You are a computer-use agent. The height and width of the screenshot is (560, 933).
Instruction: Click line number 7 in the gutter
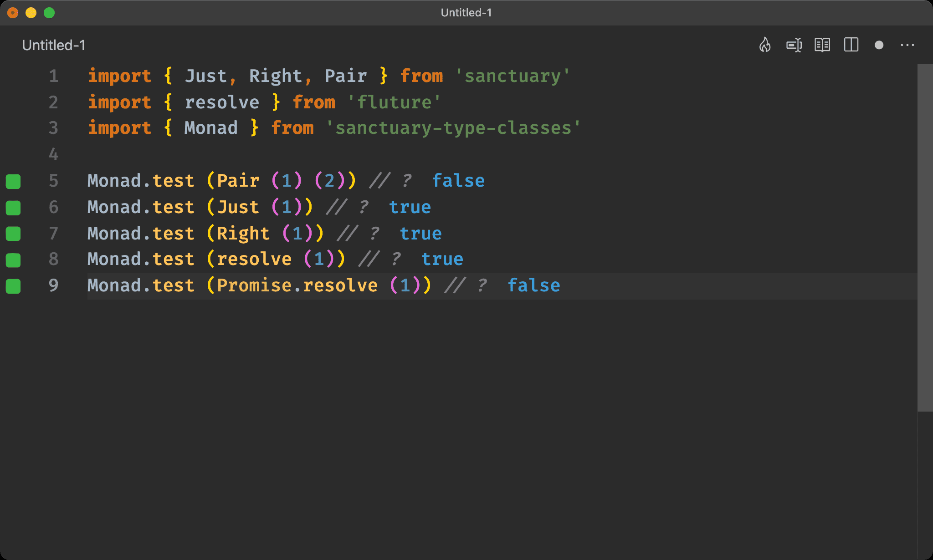pos(54,234)
